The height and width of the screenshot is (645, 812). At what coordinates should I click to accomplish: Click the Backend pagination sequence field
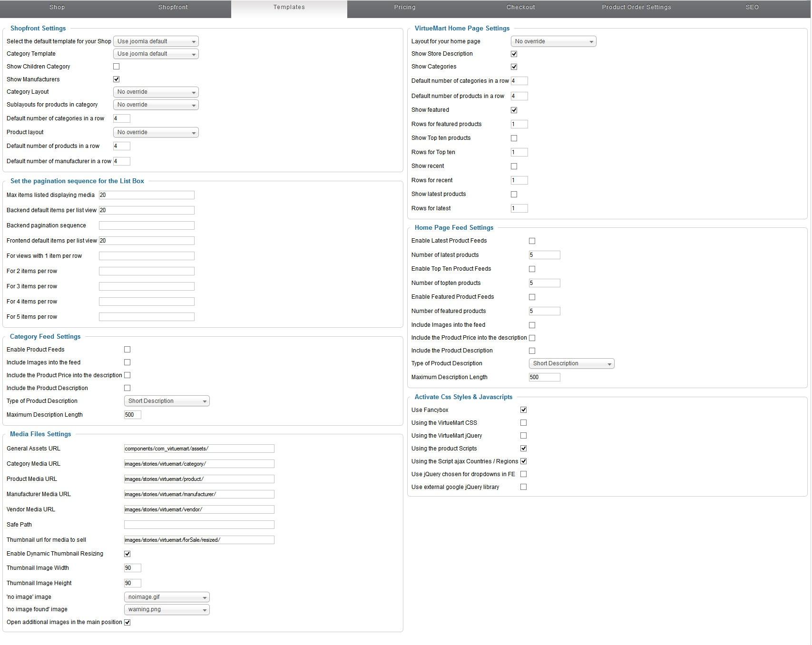147,225
